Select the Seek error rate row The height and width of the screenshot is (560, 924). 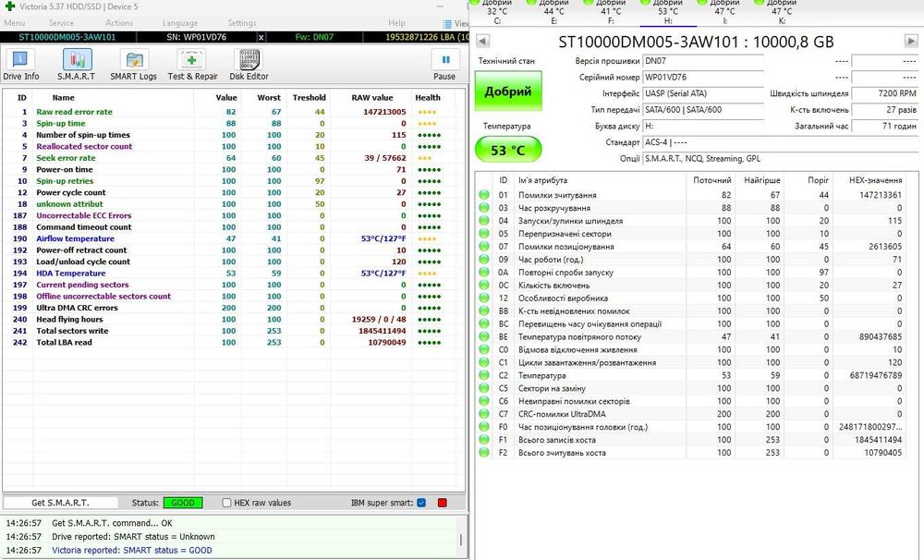tap(230, 158)
